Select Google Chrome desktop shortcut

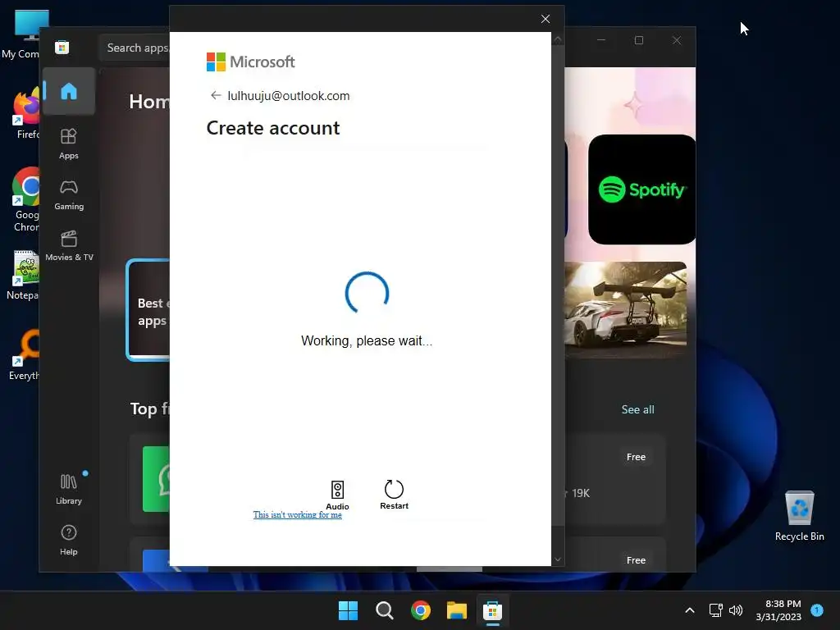click(25, 200)
